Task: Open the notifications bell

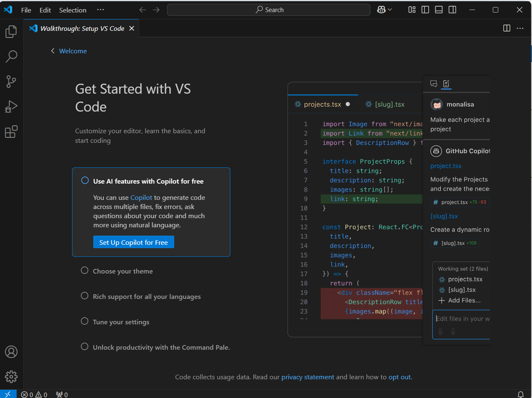Action: [520, 395]
